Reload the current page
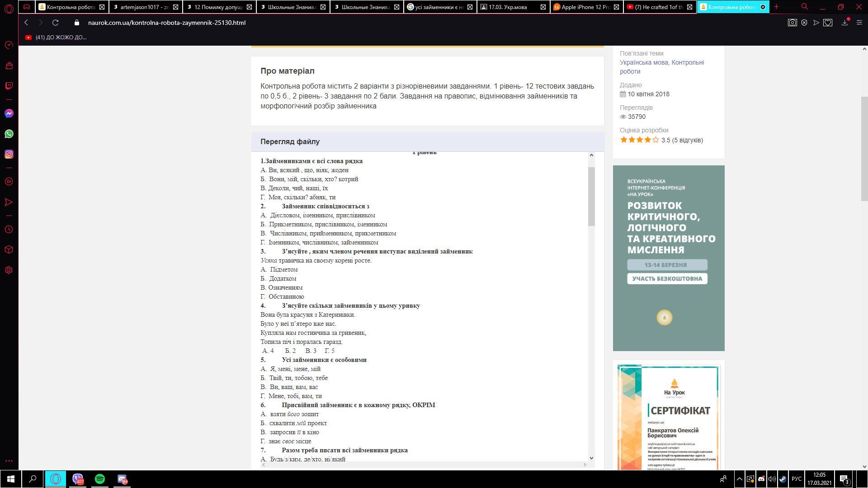The image size is (868, 488). pyautogui.click(x=55, y=23)
